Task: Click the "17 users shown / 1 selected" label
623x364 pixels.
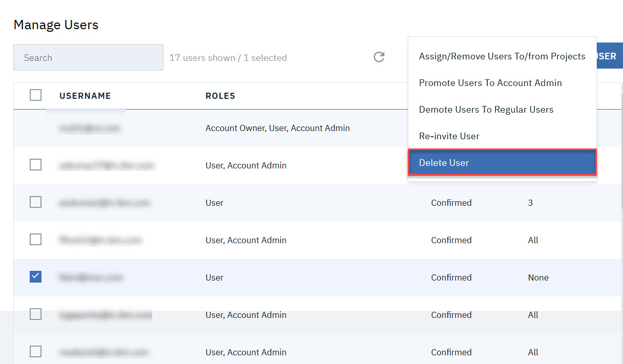Action: 228,58
